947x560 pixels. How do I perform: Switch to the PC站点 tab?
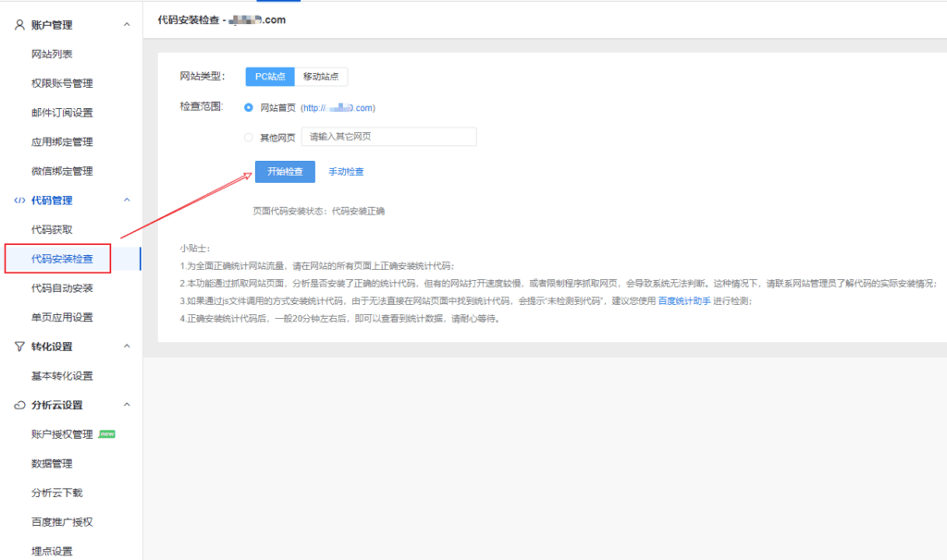270,77
